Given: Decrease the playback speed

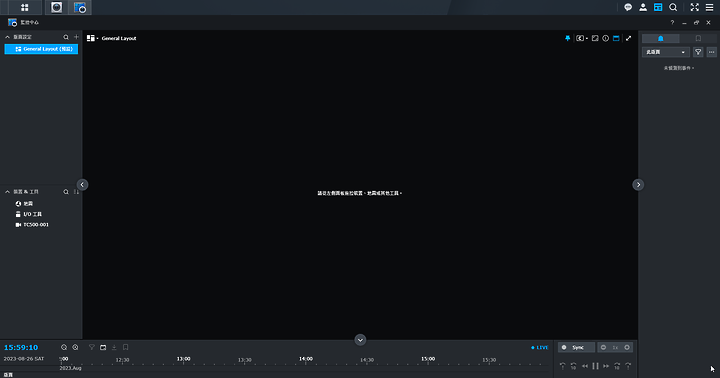Looking at the screenshot, I should point(603,347).
